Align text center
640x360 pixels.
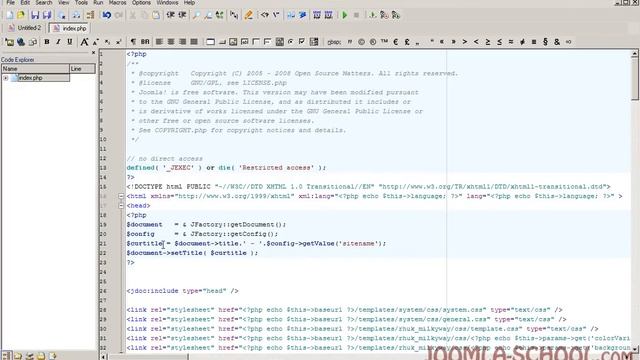171,42
